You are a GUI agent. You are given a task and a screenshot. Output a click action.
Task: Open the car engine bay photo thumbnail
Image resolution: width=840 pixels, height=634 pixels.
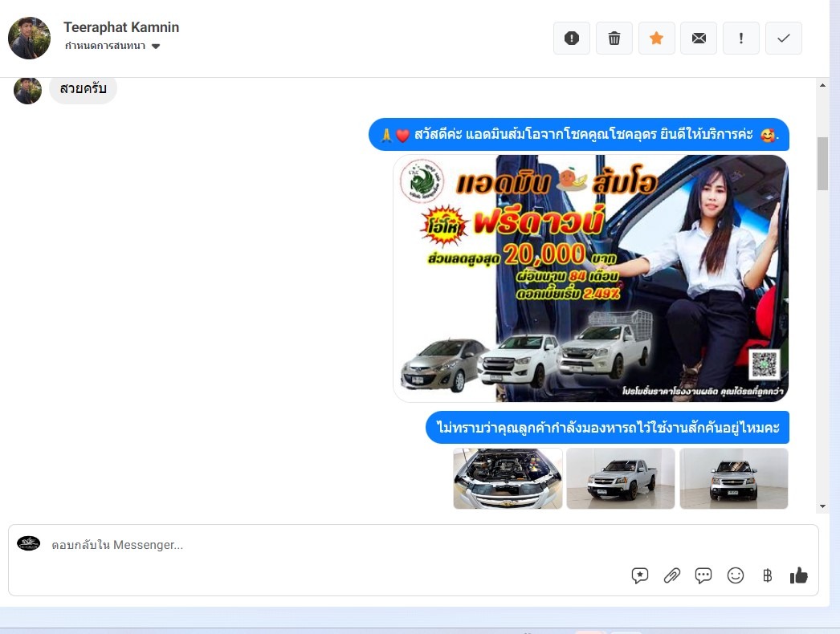[x=508, y=478]
